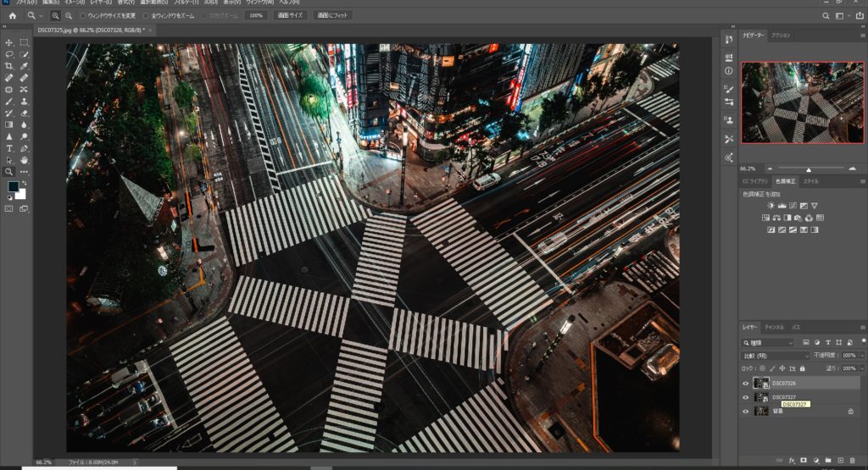Select the Eraser tool
Image resolution: width=868 pixels, height=470 pixels.
(x=24, y=113)
